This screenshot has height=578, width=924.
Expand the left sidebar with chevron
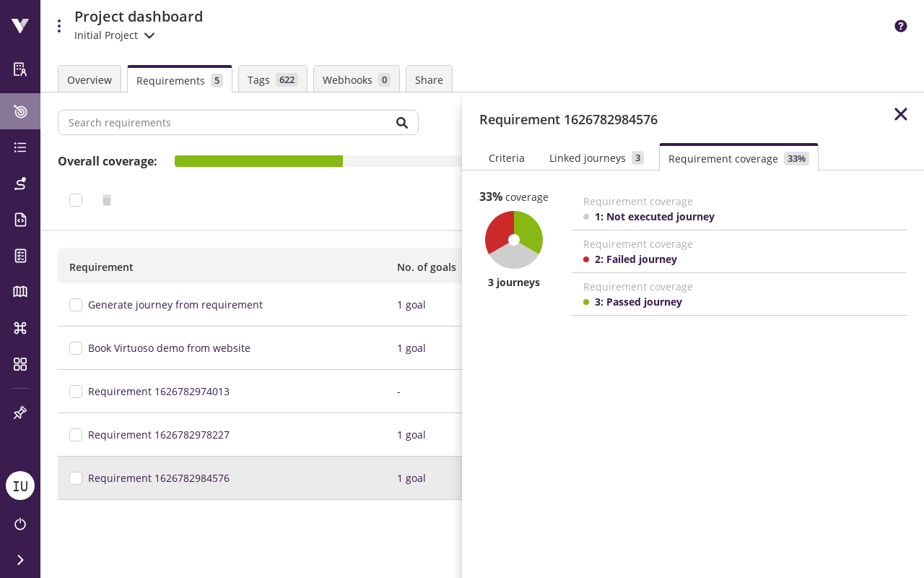20,560
